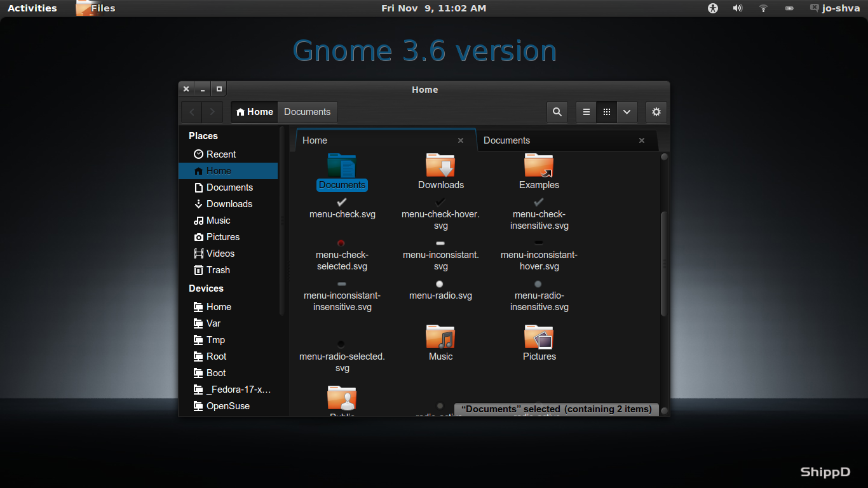Select menu-check-selected.svg file
The image size is (868, 488).
[342, 255]
